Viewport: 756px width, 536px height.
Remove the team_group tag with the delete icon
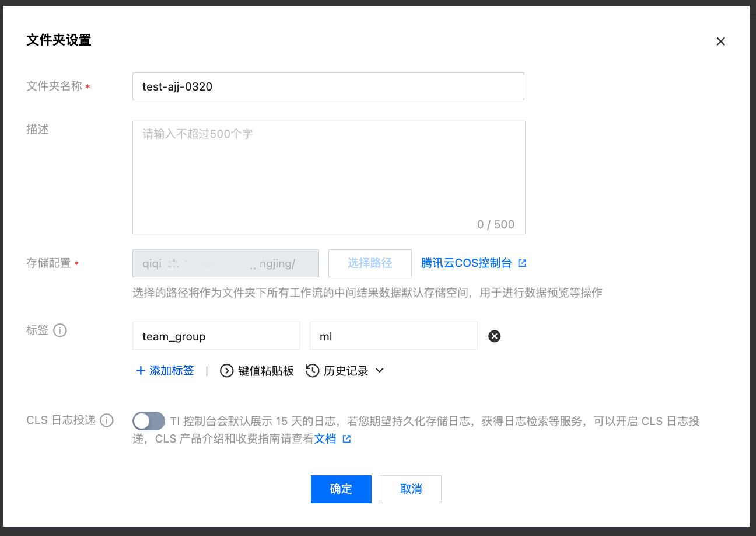click(x=494, y=336)
